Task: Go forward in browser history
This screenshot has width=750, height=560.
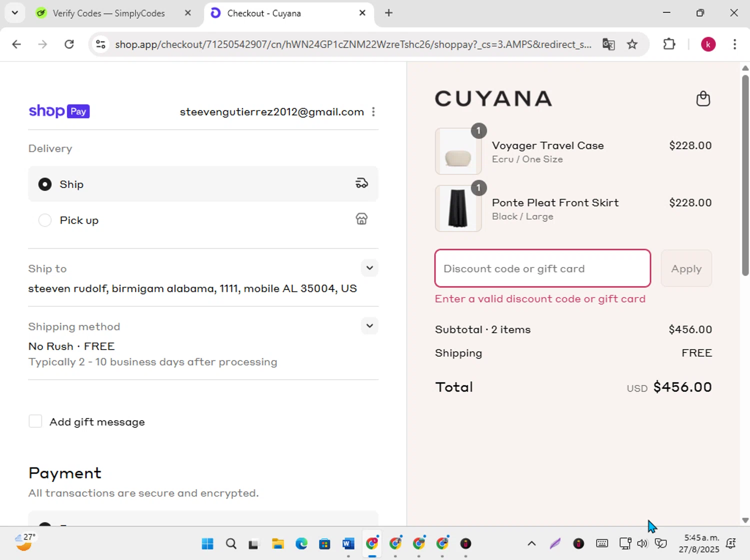Action: (43, 44)
